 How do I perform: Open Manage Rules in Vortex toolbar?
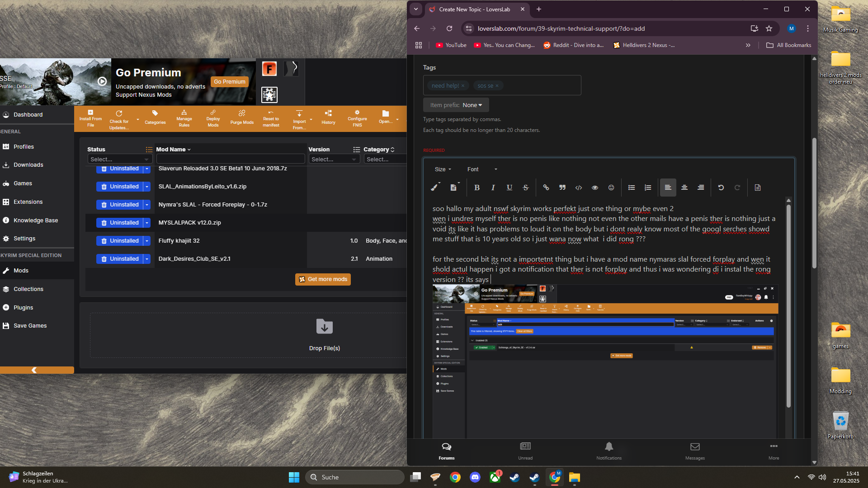coord(184,119)
